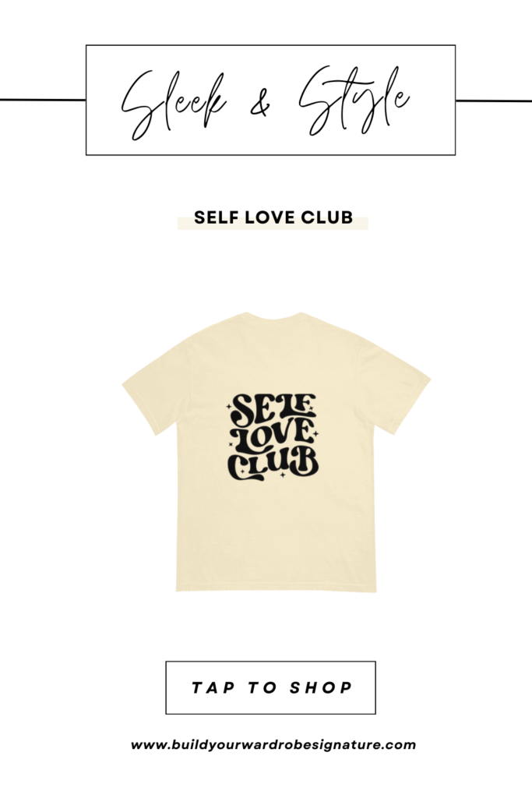Click the sparkle star below CLUB lettering
Viewport: 532px width, 798px height.
[x=283, y=475]
